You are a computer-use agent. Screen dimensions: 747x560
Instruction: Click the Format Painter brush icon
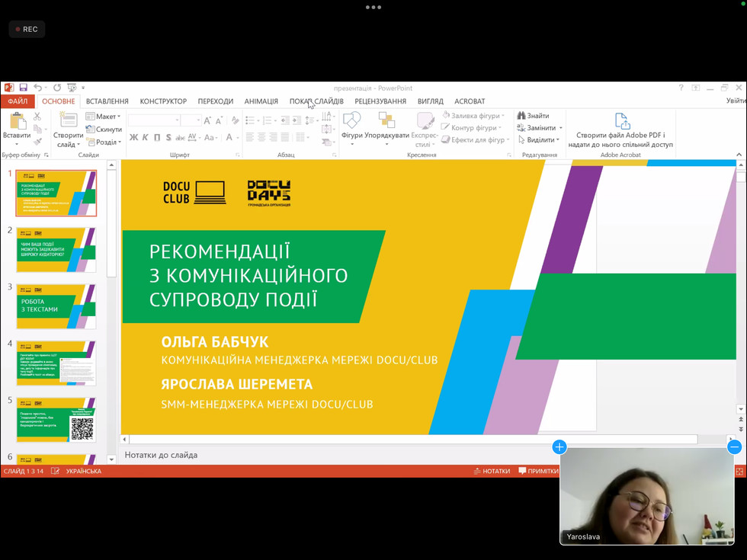(x=37, y=142)
